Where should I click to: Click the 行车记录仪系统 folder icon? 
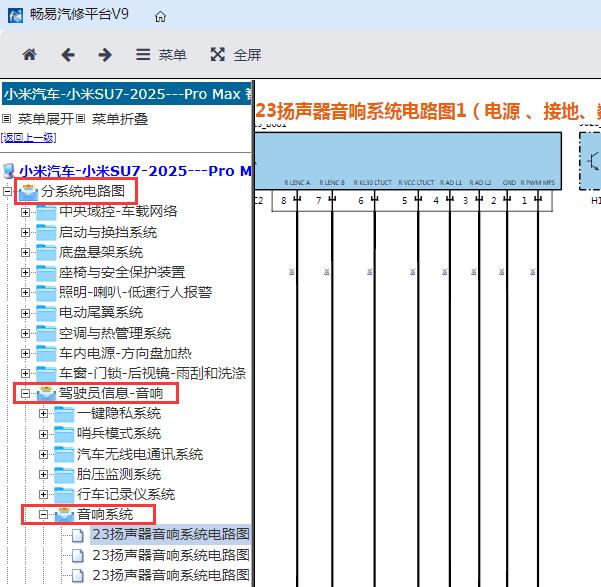[x=64, y=495]
